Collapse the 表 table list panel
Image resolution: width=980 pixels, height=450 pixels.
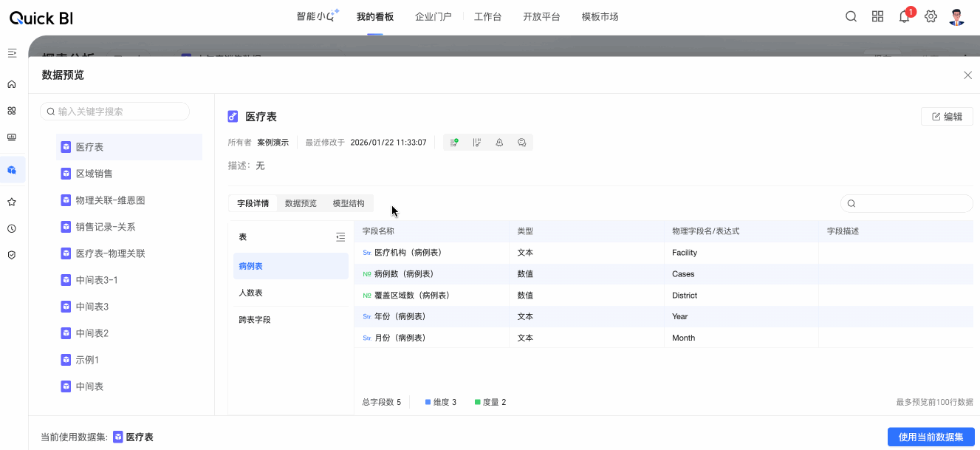340,237
